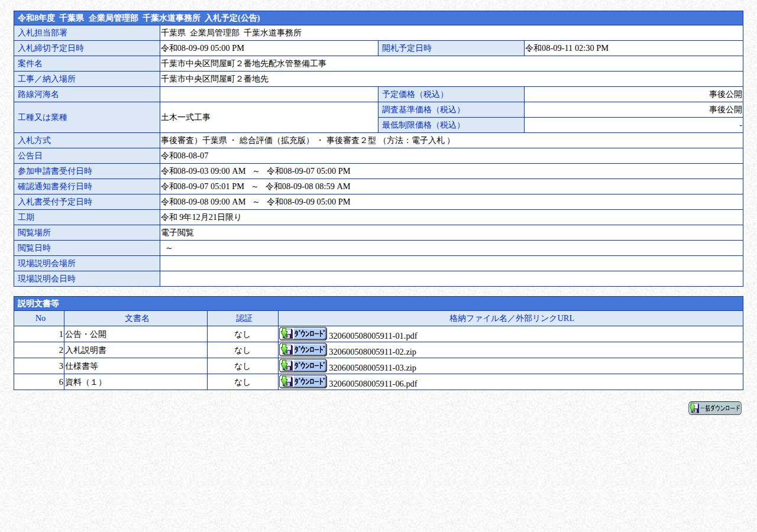Select the file name 320600508005911-01.pdf

(x=373, y=336)
